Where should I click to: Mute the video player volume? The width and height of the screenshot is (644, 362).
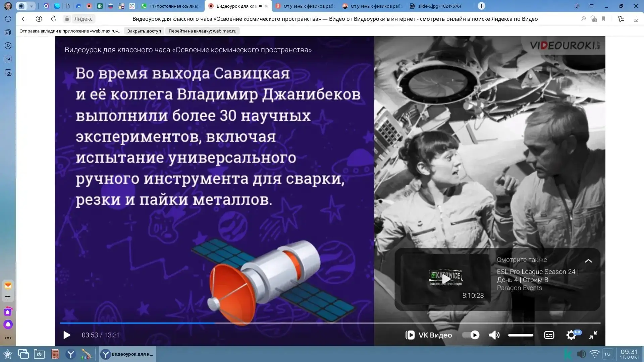click(x=494, y=335)
